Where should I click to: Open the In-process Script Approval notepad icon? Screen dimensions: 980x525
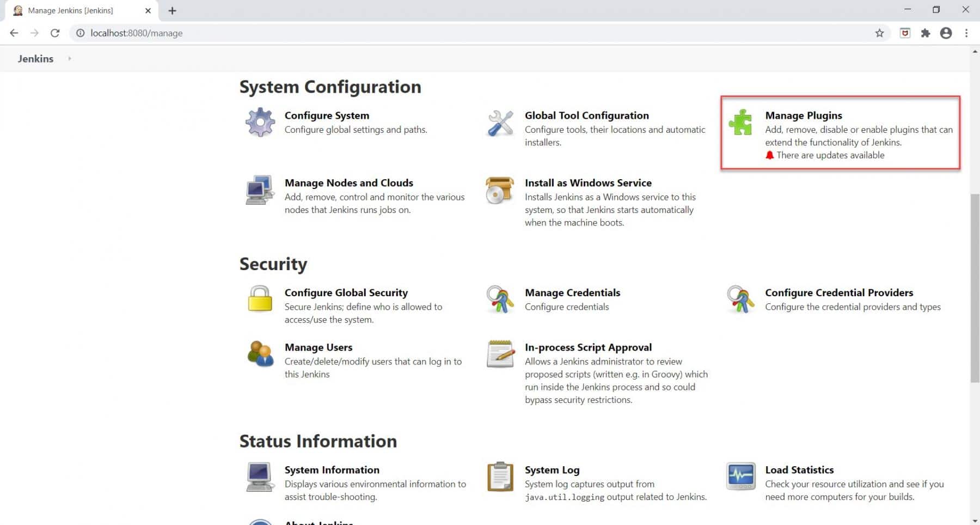499,355
